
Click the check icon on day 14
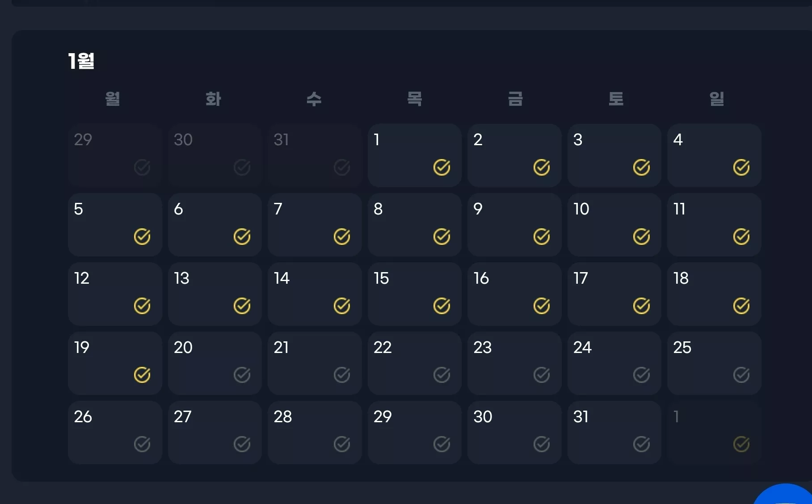(342, 306)
